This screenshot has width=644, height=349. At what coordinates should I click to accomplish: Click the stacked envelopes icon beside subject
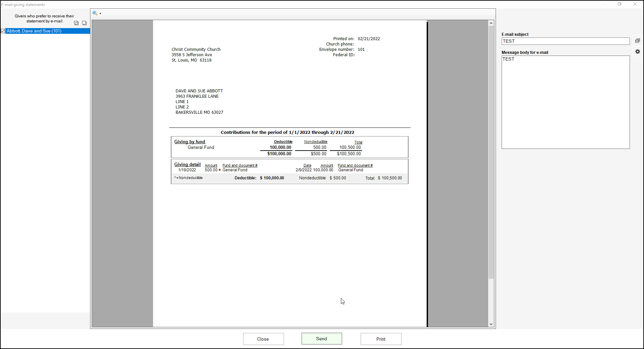click(637, 41)
